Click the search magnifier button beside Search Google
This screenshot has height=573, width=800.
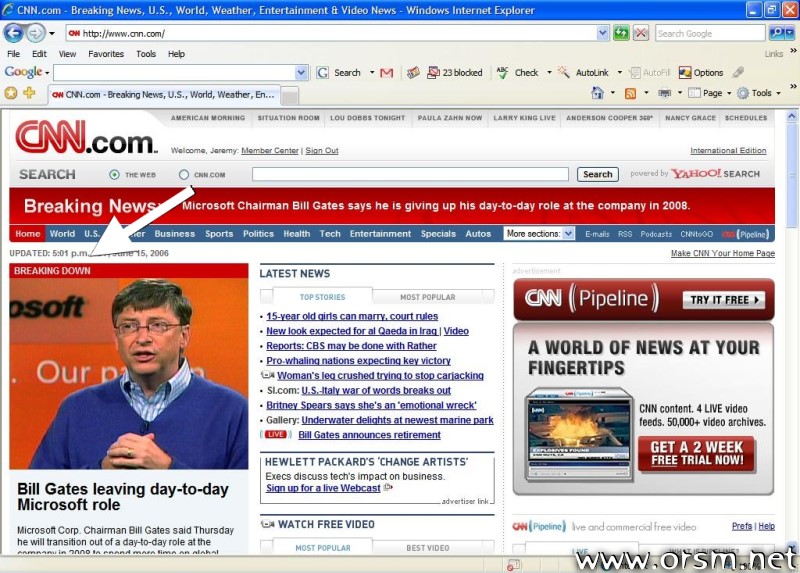[x=776, y=34]
